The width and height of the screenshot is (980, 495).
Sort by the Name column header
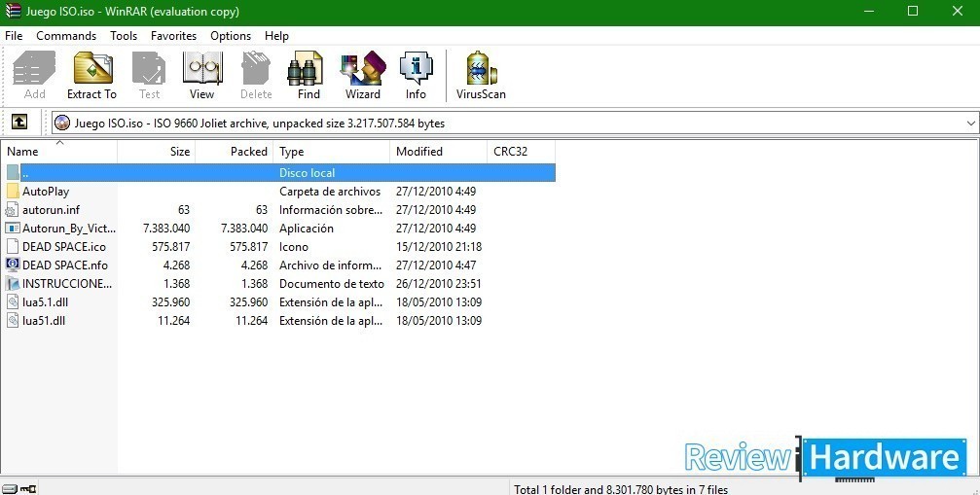[59, 151]
